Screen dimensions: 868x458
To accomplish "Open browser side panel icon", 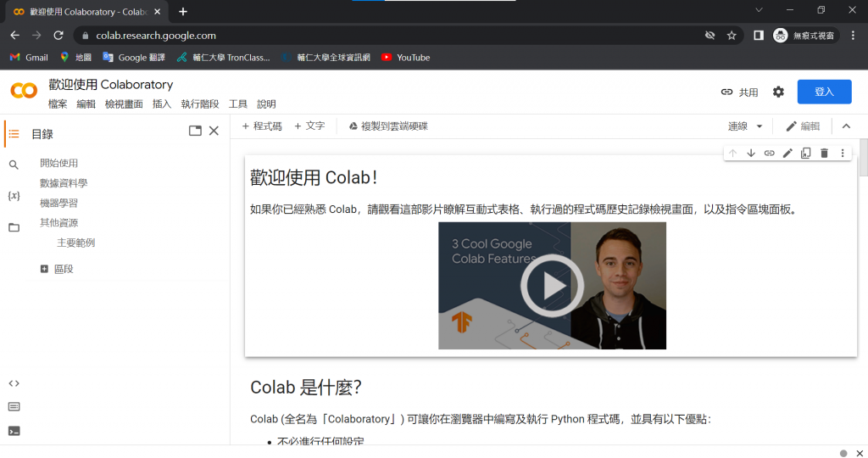I will click(759, 36).
